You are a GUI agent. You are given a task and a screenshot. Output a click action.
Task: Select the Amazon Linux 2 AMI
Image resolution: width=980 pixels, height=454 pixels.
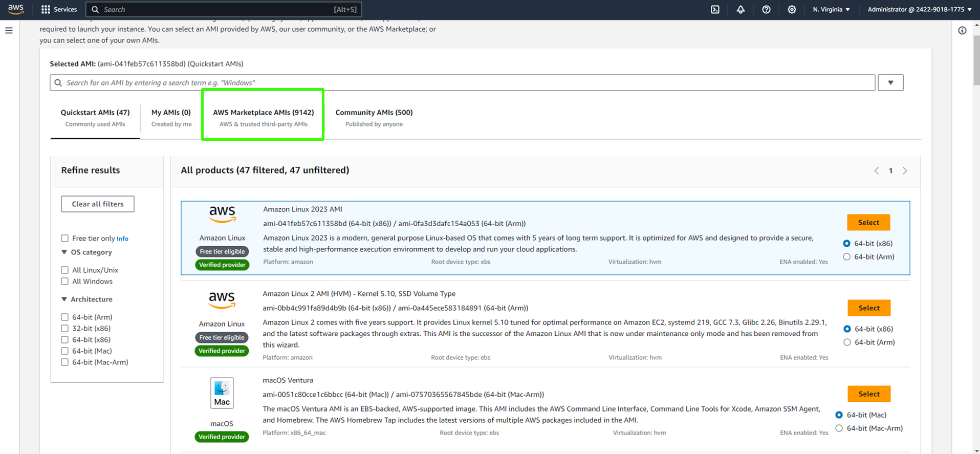point(869,308)
